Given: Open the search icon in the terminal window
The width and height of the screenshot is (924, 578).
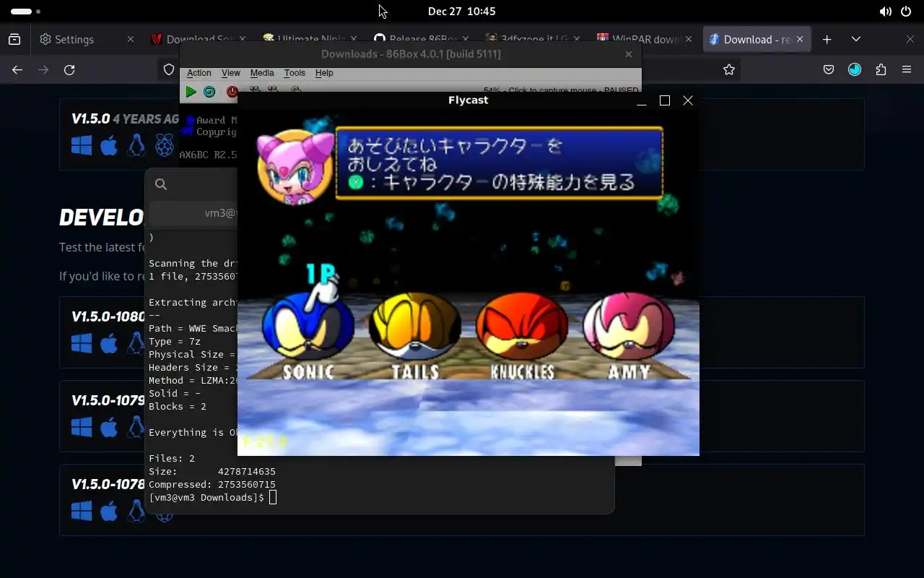Looking at the screenshot, I should coord(161,184).
